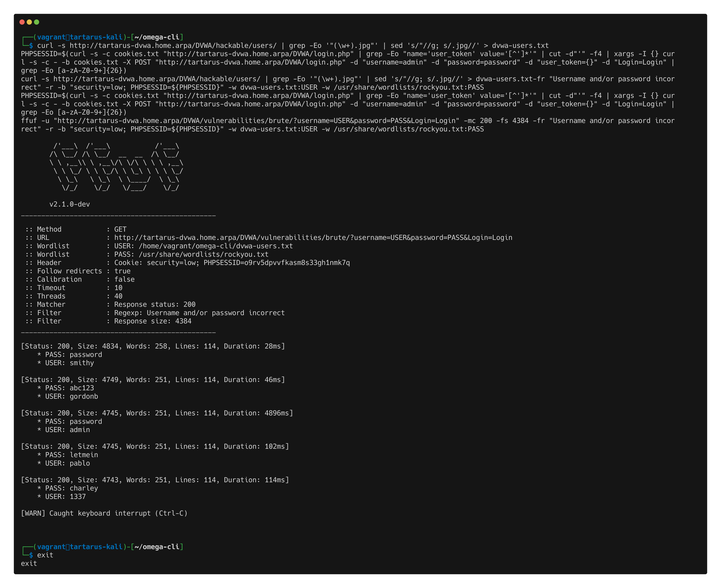Click the abc123 password result
Viewport: 721px width, 588px height.
[82, 388]
